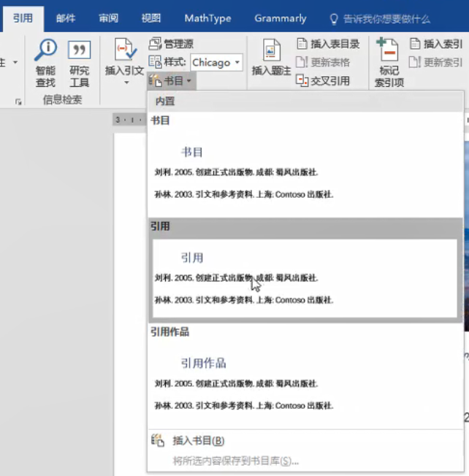The height and width of the screenshot is (476, 469).
Task: Click 将所选内容保存到书目库(S) entry
Action: pos(305,461)
